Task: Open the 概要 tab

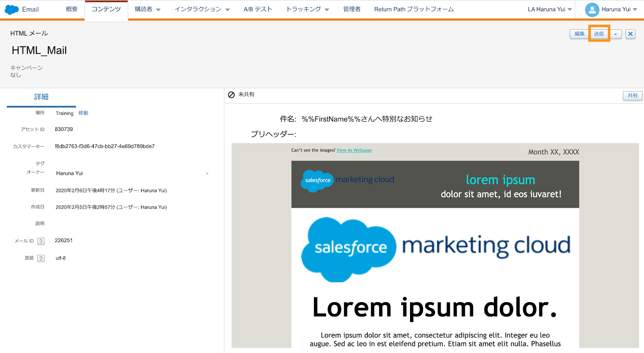Action: click(x=72, y=9)
